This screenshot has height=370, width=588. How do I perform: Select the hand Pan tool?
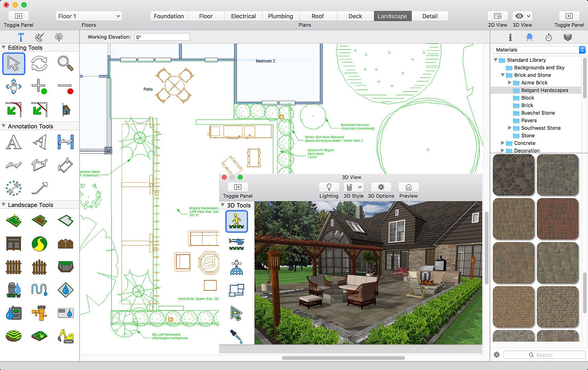point(14,87)
